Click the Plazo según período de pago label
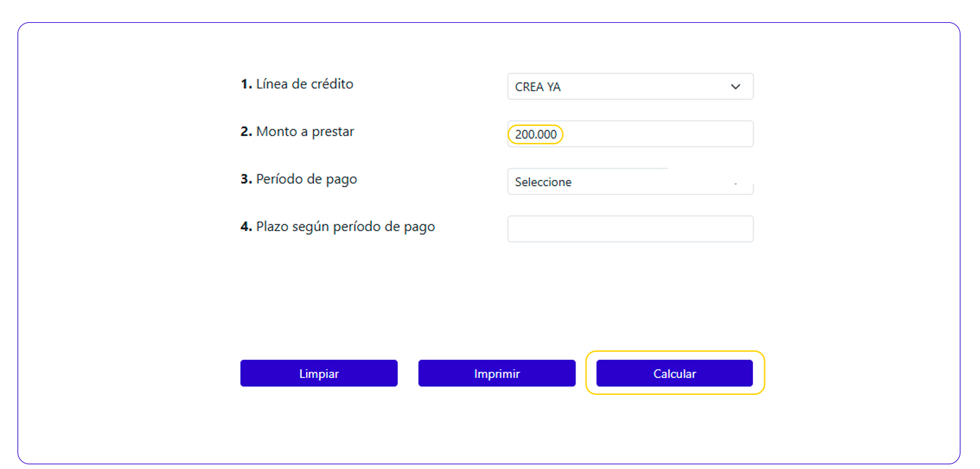The image size is (980, 469). point(345,227)
